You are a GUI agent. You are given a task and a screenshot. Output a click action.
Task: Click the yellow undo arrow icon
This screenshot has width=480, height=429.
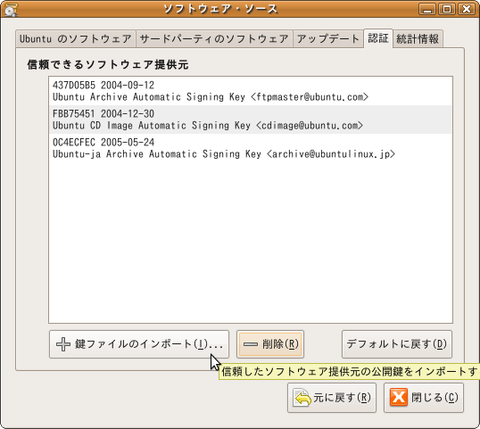pos(302,398)
